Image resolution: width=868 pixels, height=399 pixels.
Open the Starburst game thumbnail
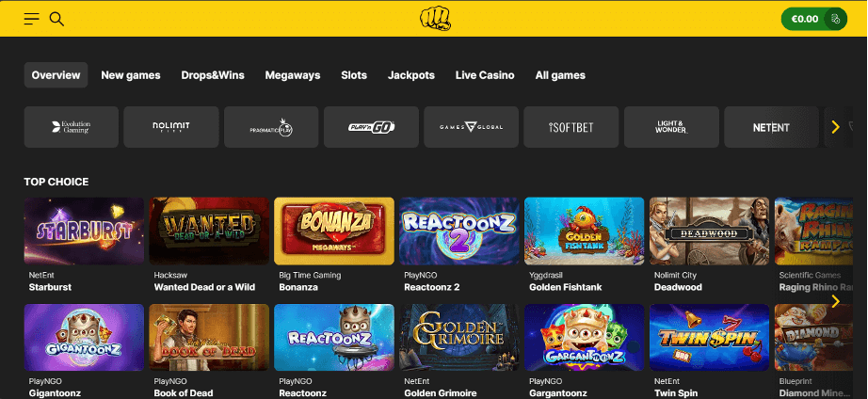84,231
